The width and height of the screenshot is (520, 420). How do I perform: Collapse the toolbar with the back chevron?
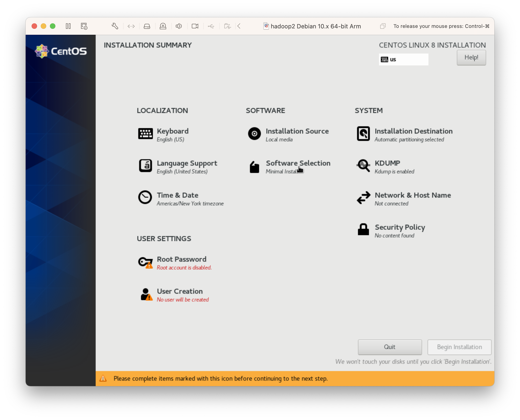pos(239,26)
